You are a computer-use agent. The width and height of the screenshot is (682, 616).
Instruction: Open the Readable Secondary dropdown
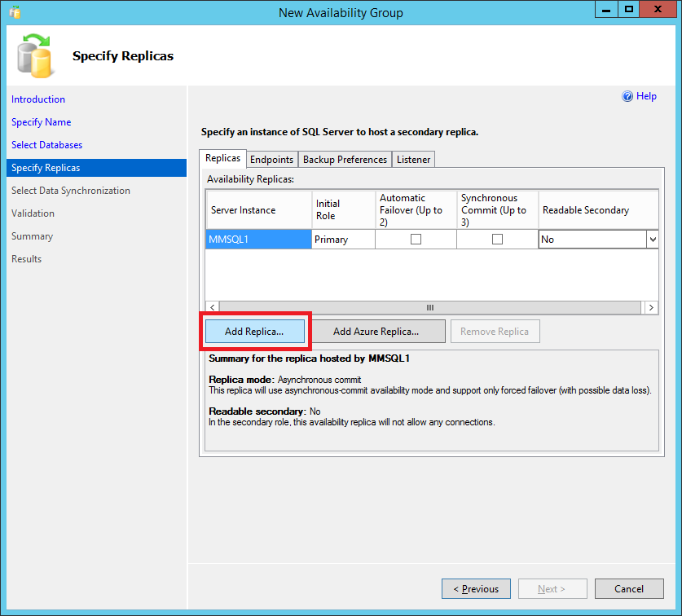click(x=651, y=240)
